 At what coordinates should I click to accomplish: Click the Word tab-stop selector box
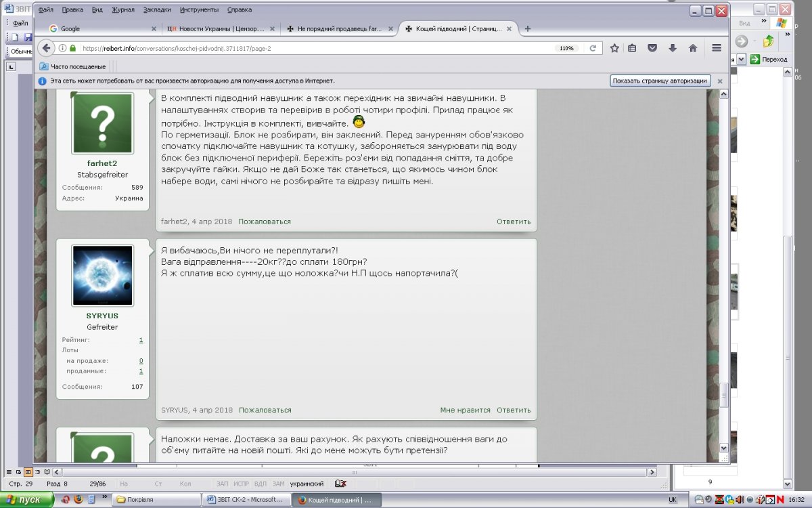click(11, 66)
